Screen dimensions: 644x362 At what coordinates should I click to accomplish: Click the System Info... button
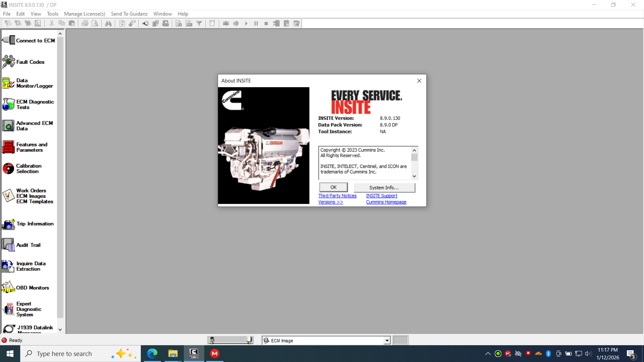pos(384,188)
